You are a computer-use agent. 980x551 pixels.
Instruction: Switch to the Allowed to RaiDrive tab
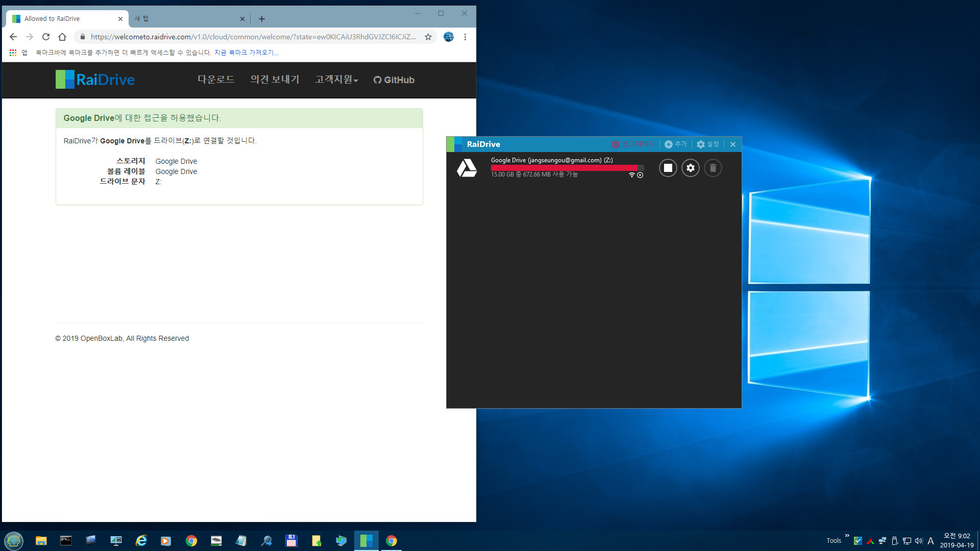(x=66, y=19)
